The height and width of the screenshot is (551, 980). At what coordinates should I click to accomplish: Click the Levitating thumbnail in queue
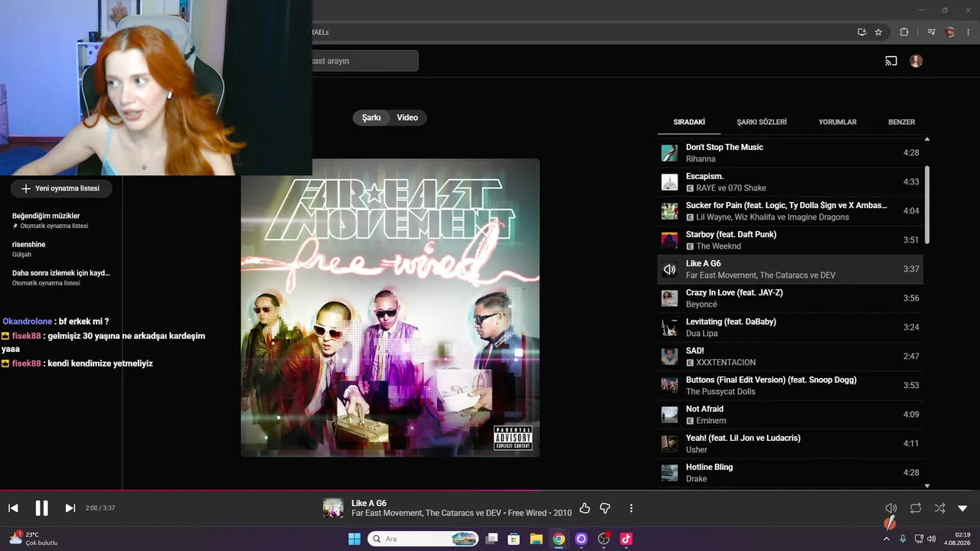[x=670, y=328]
